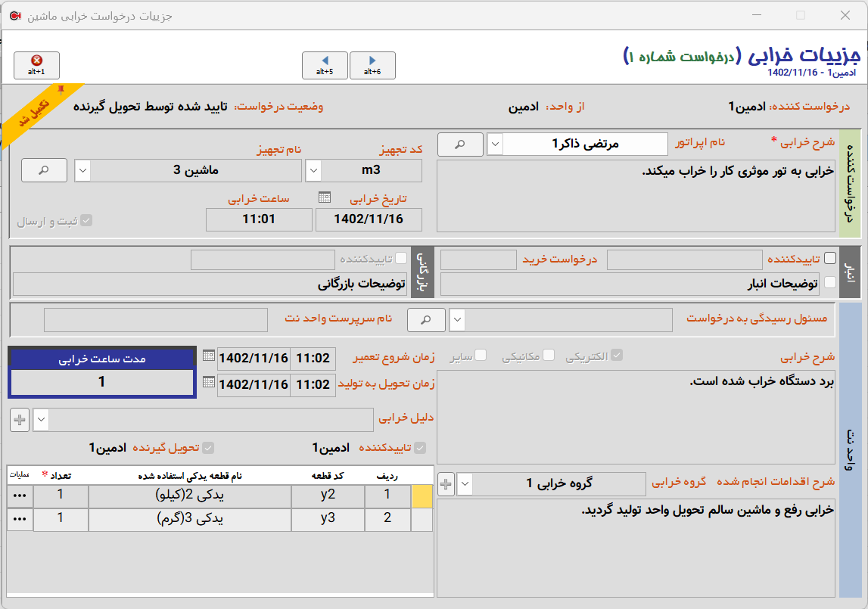Open search for نام سرپرست واحد نت
868x609 pixels.
coord(426,319)
